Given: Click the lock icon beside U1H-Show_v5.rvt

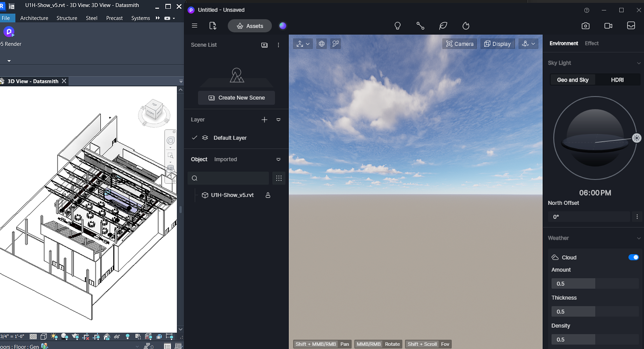Looking at the screenshot, I should click(267, 195).
